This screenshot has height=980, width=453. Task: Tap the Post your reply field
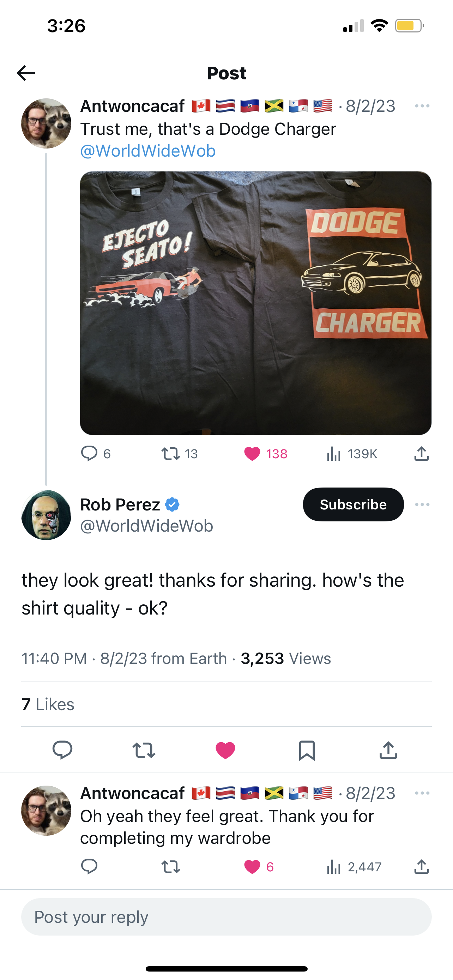[226, 917]
